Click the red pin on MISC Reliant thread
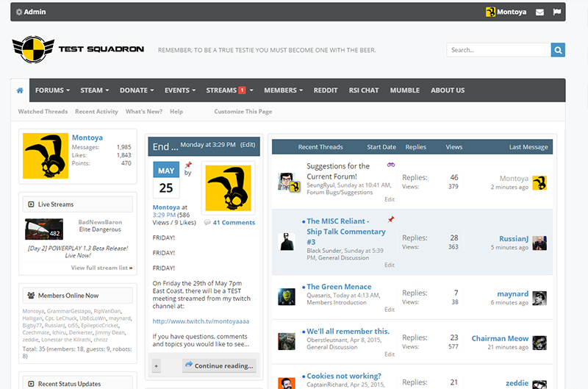 click(x=391, y=219)
